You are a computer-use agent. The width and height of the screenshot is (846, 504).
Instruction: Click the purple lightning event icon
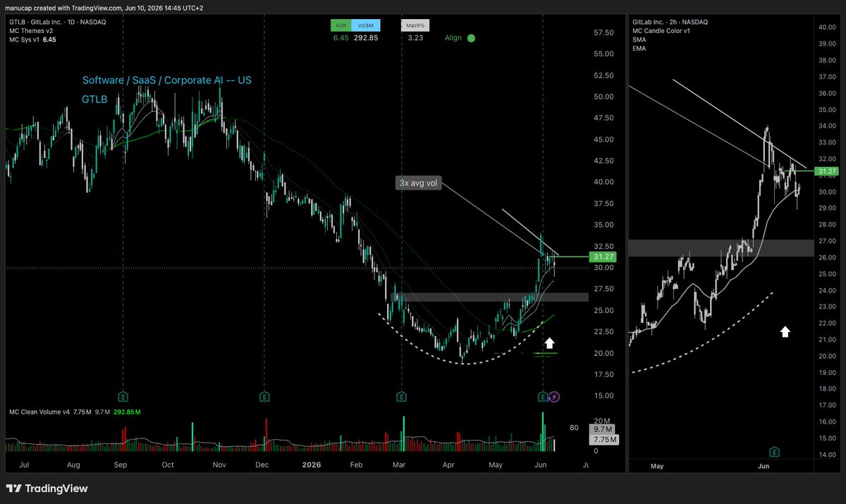(555, 397)
